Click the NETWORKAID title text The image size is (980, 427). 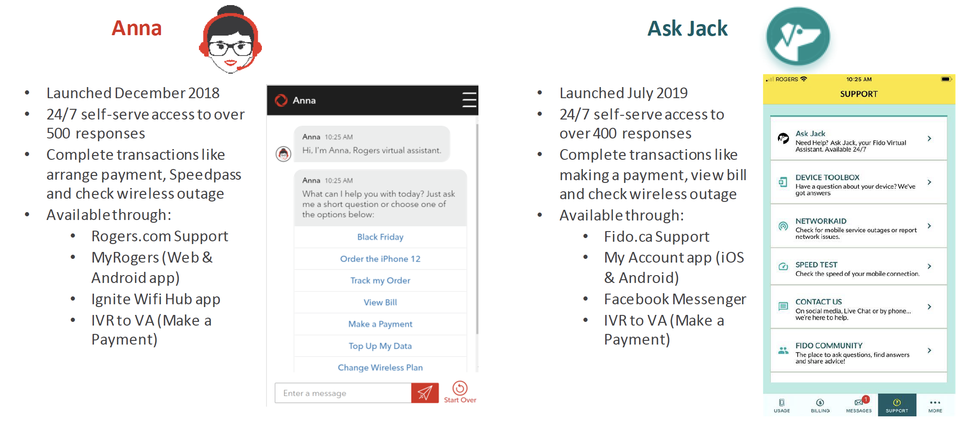[x=821, y=221]
